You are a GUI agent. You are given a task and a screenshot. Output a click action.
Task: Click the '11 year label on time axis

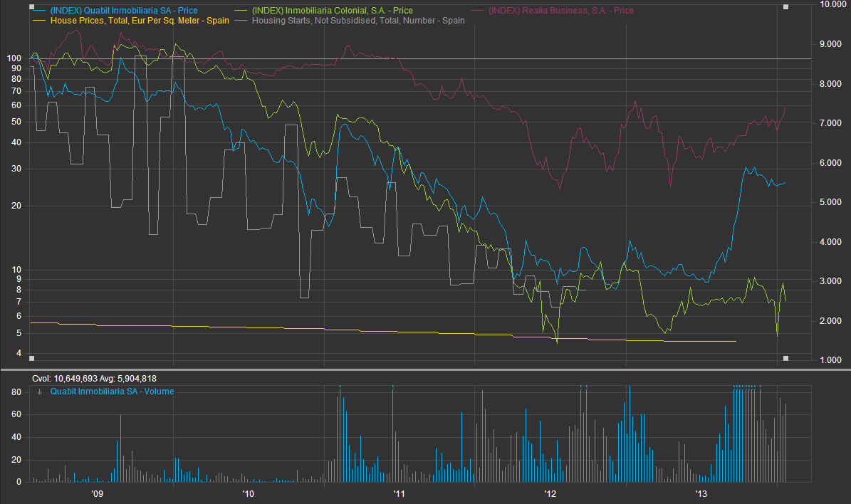point(399,493)
